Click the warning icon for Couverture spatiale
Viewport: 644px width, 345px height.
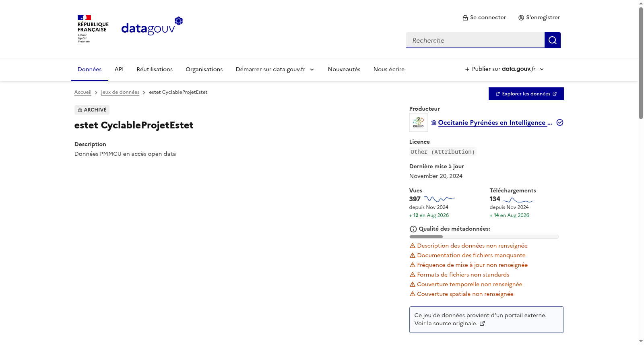[x=413, y=294]
